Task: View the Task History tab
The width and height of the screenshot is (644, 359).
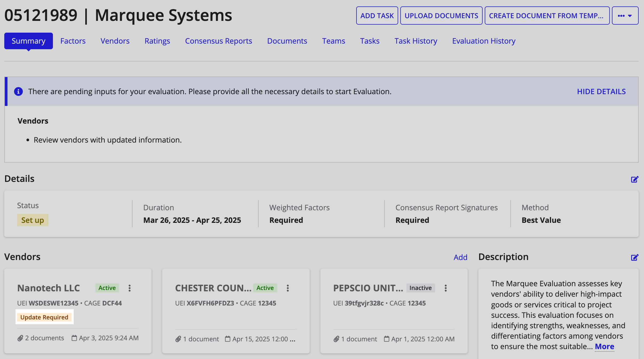Action: tap(416, 41)
